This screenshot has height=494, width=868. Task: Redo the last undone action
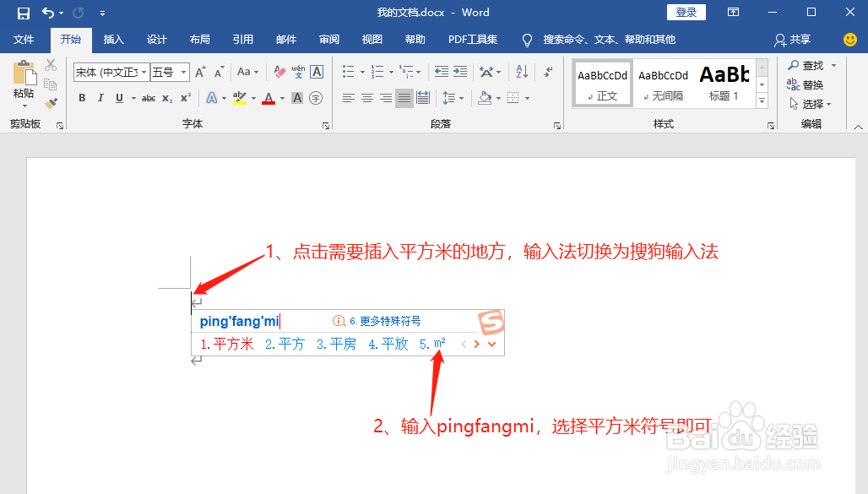pyautogui.click(x=78, y=13)
